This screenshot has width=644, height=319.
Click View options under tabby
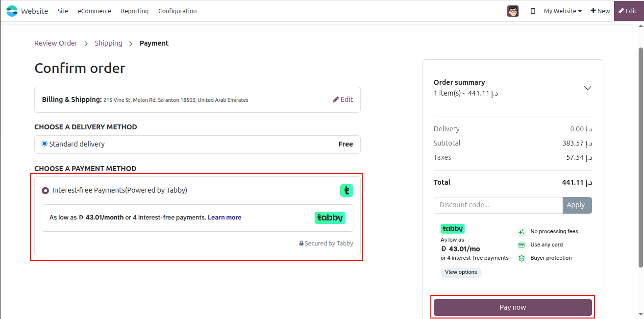pos(461,272)
